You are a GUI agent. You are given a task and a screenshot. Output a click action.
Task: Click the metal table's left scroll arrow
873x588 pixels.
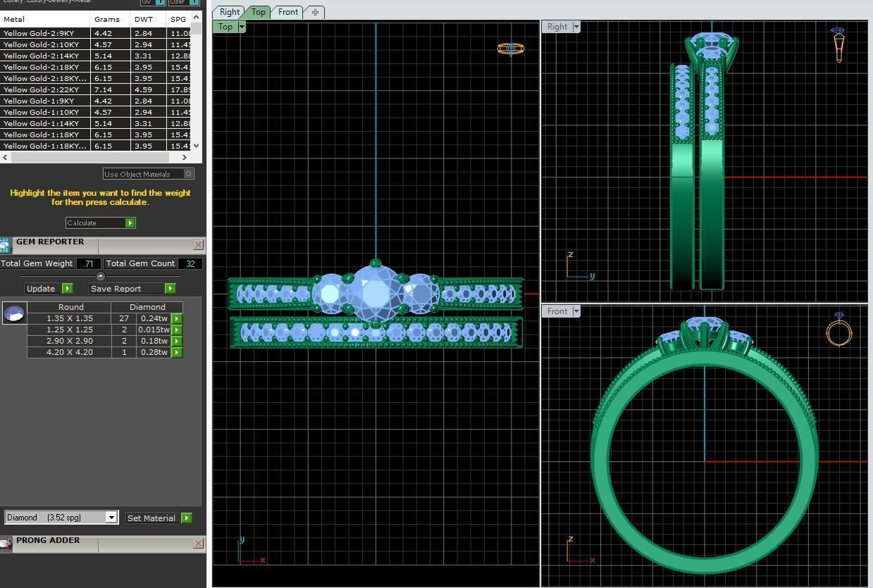pyautogui.click(x=6, y=157)
